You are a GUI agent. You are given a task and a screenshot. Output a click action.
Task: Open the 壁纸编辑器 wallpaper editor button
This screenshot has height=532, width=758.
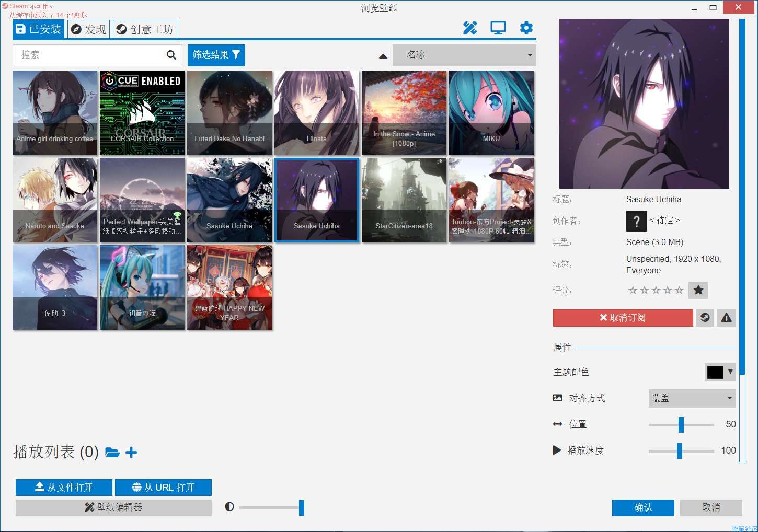[x=113, y=507]
